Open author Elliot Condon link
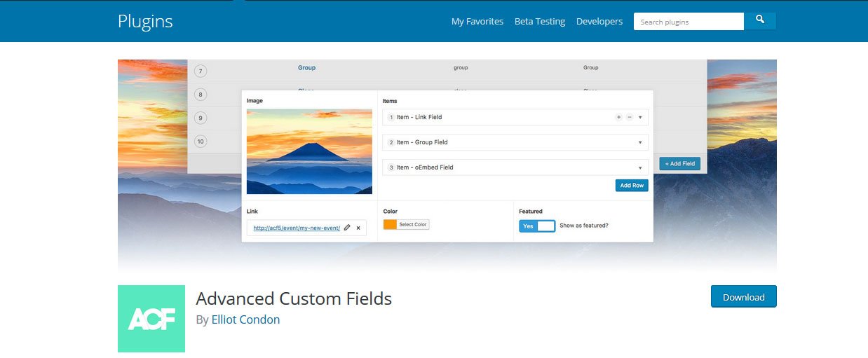 [245, 319]
